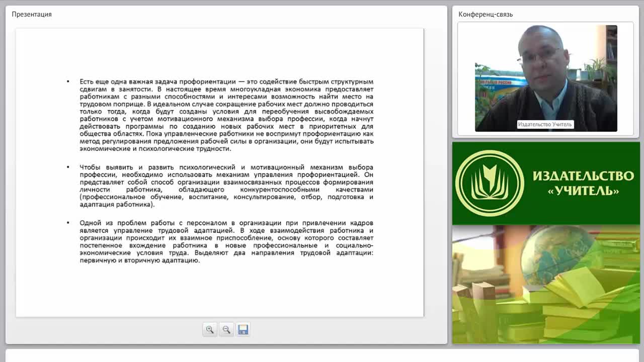644x362 pixels.
Task: Click the blank area below the slide text
Action: tap(220, 292)
